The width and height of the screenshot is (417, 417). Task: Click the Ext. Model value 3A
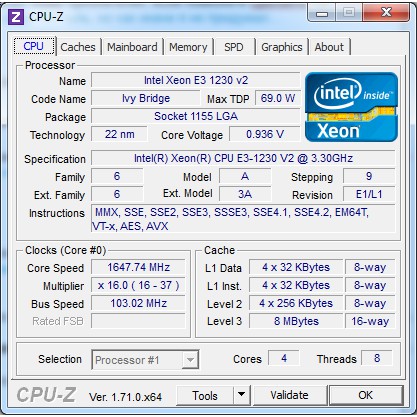(x=245, y=194)
